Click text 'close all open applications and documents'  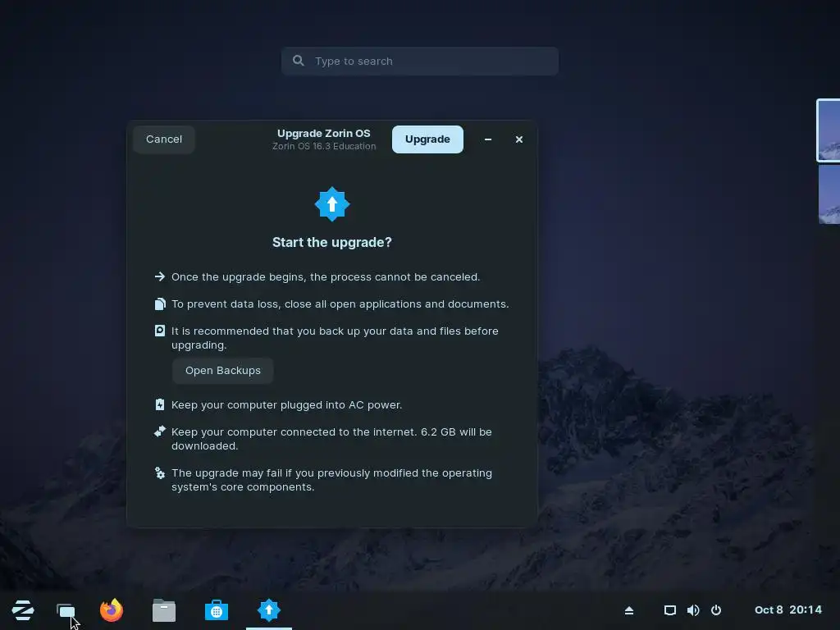[x=396, y=304]
